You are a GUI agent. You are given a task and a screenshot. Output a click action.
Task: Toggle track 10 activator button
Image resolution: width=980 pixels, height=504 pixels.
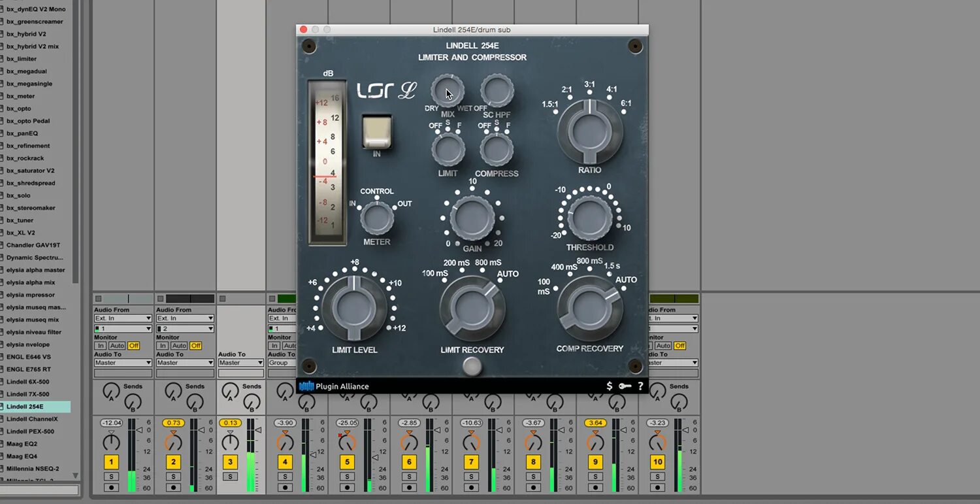point(657,462)
